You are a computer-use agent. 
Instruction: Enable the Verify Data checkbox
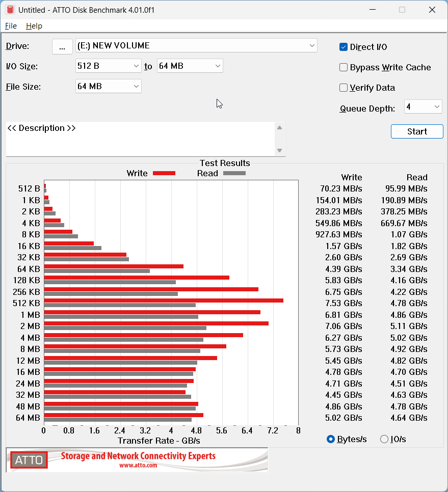click(x=344, y=88)
